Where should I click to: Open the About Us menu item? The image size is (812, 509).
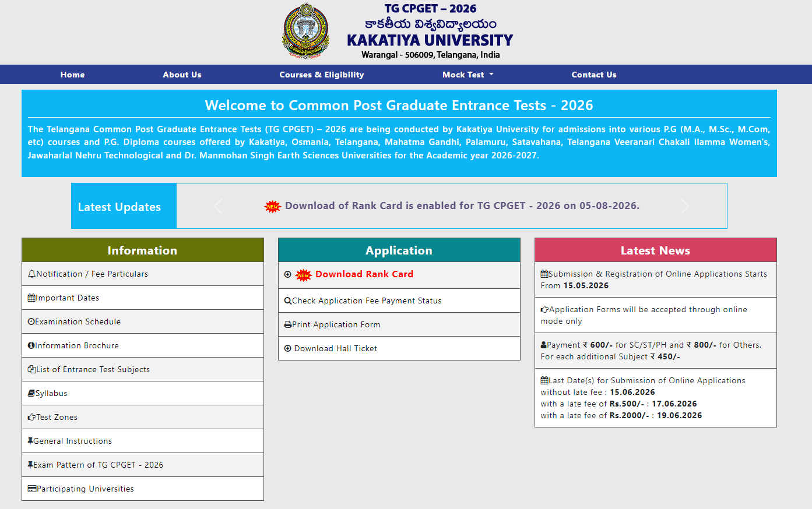click(182, 75)
